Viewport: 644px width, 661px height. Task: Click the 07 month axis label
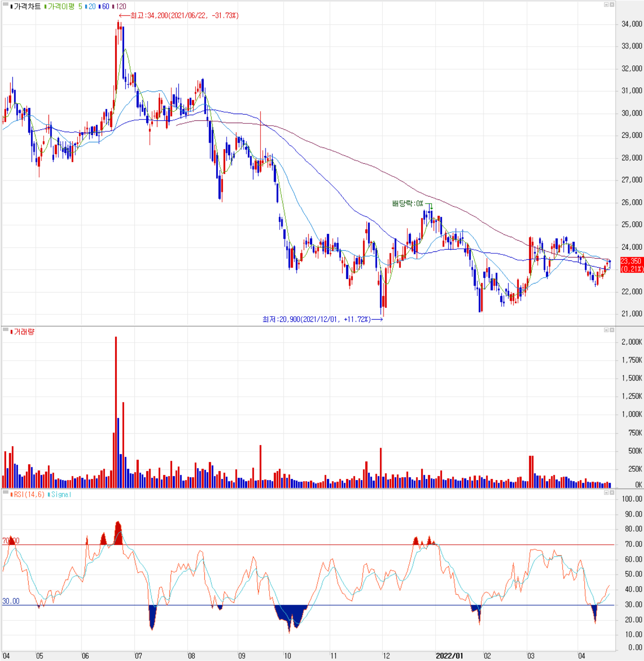coord(139,656)
